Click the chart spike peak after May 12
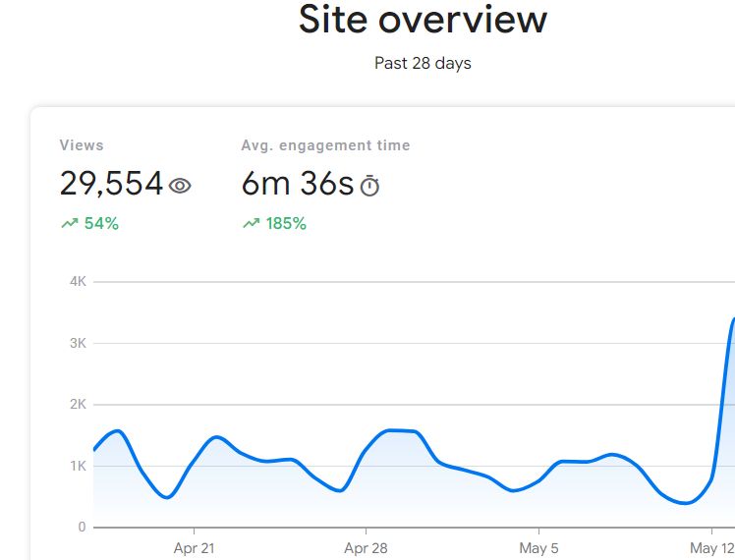 coord(732,319)
